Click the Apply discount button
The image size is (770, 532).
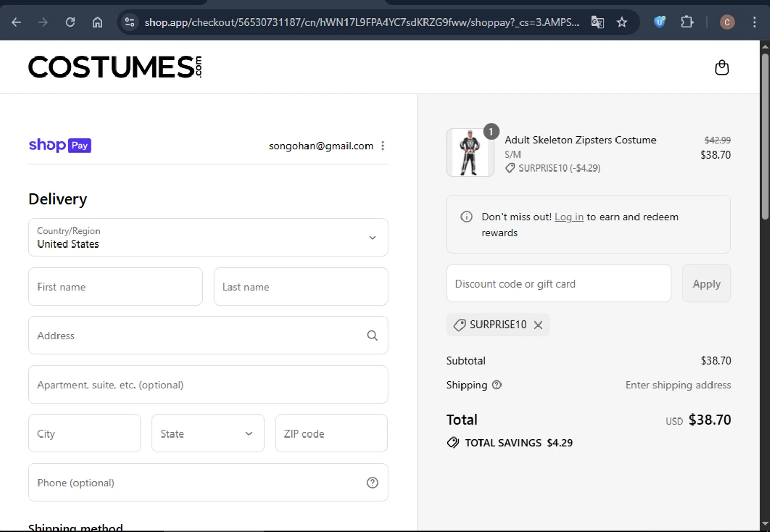706,283
